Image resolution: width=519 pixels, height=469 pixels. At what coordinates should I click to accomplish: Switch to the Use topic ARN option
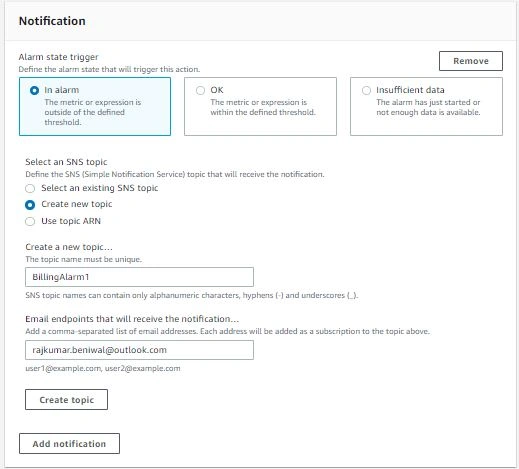pos(30,221)
